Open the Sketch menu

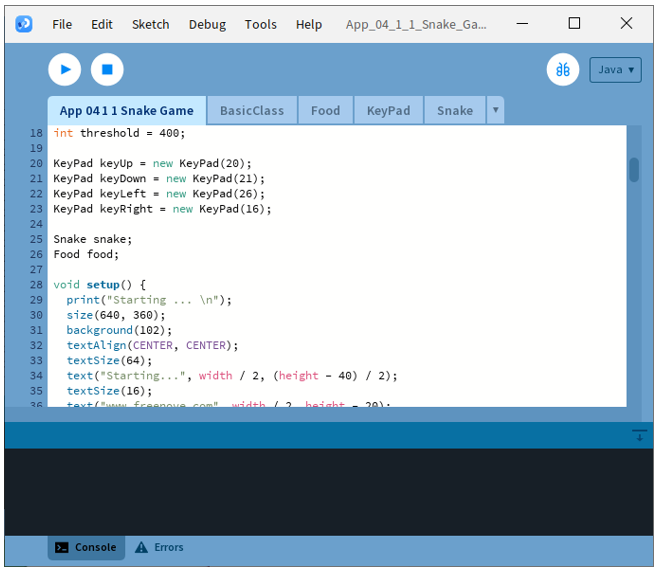150,24
